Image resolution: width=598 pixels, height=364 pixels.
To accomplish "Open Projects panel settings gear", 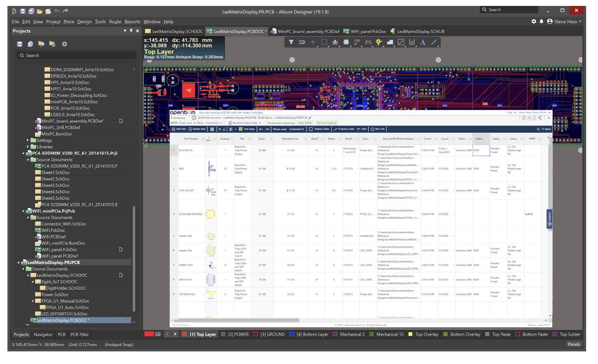I will click(x=65, y=44).
